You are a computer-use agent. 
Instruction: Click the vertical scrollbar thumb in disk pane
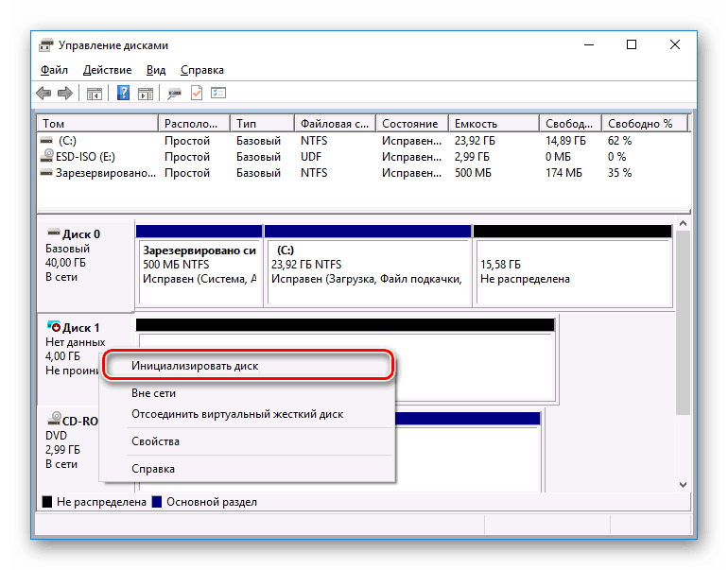[x=683, y=322]
